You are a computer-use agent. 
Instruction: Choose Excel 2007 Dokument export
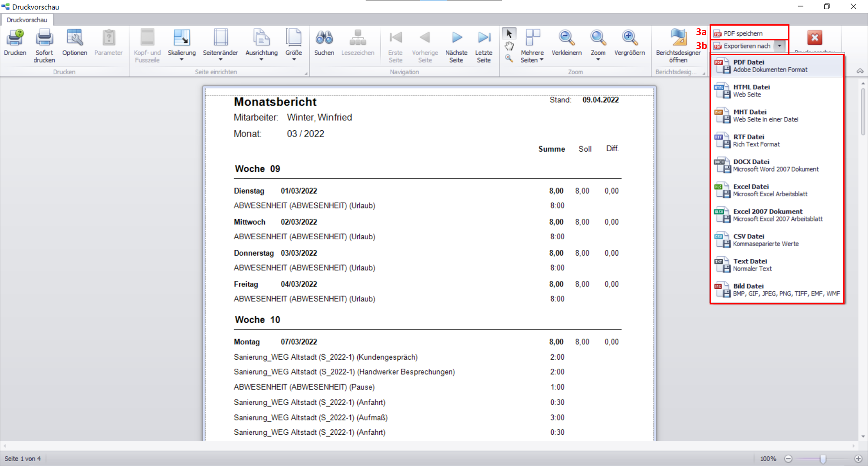point(777,215)
